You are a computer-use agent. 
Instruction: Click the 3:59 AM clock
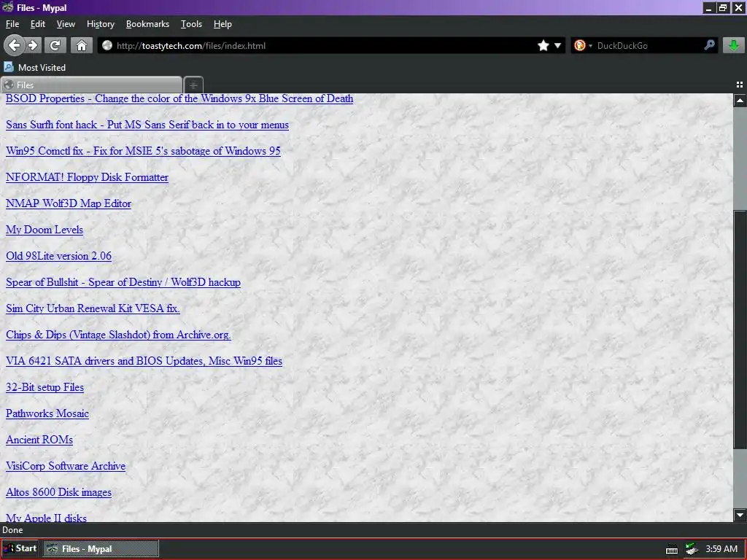tap(721, 548)
